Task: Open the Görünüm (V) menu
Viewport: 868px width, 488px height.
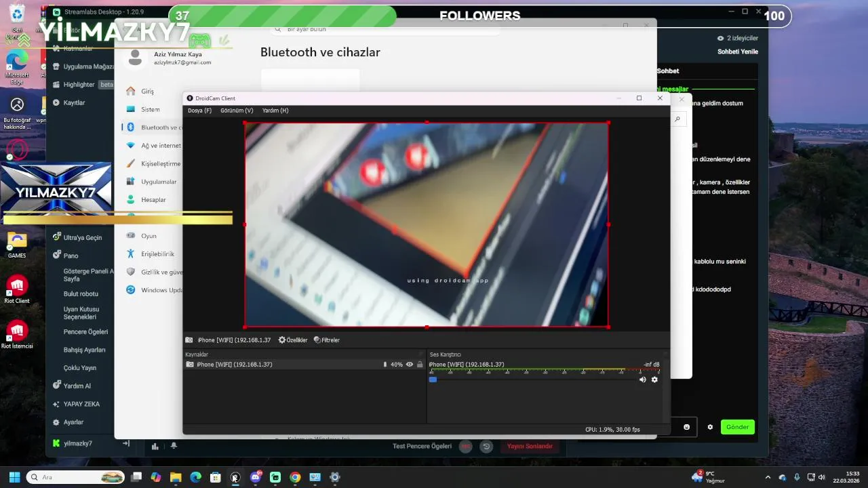Action: point(237,110)
